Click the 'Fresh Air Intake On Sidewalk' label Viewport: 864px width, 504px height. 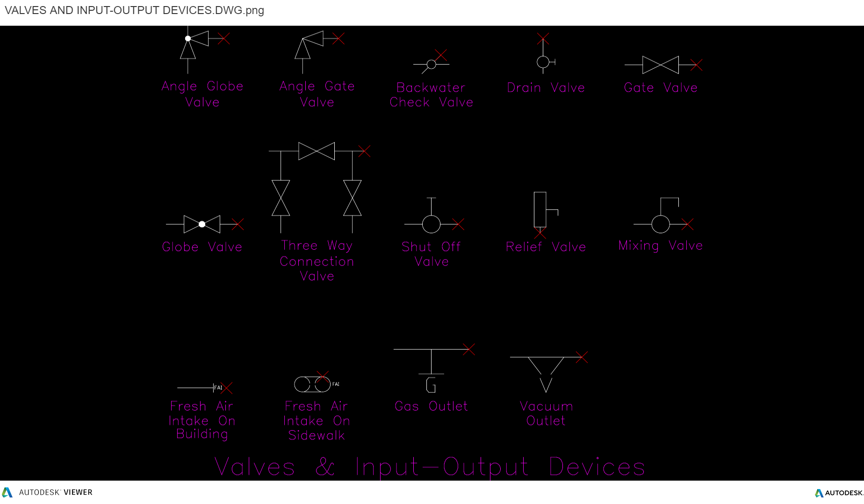pyautogui.click(x=317, y=420)
